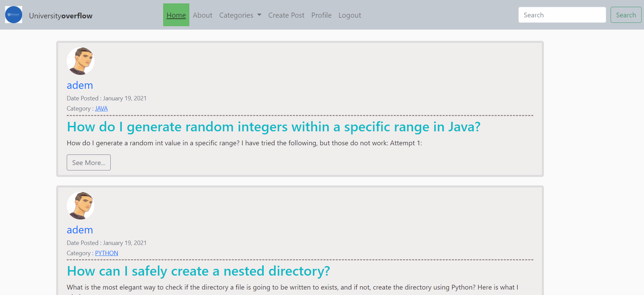Open the About page

pos(203,15)
